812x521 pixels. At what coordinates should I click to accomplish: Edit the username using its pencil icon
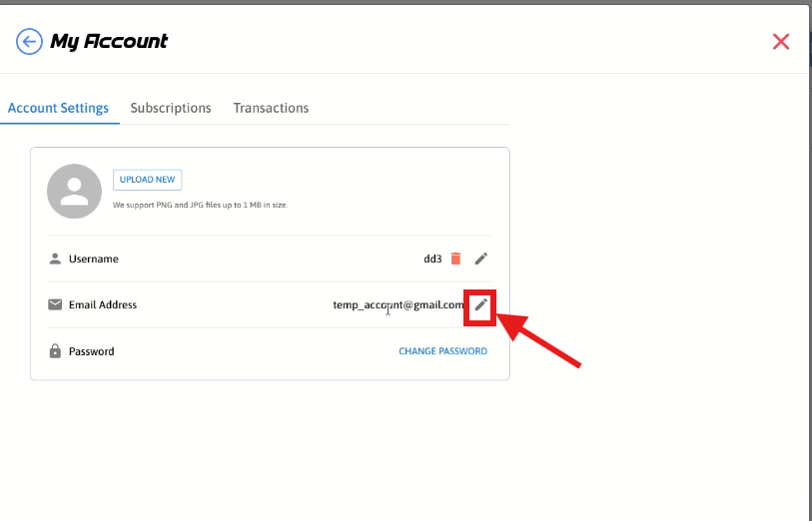click(481, 259)
